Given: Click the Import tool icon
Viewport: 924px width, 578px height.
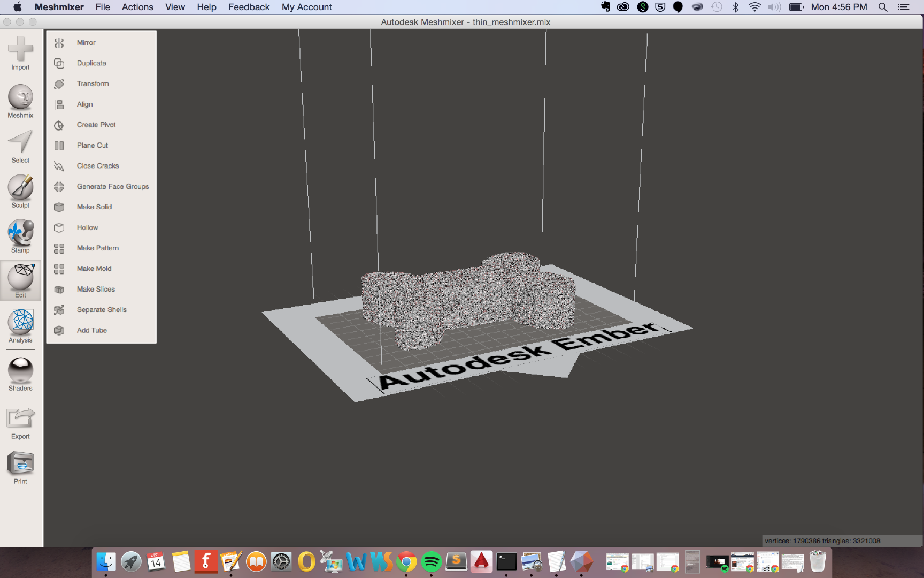Looking at the screenshot, I should pos(20,52).
